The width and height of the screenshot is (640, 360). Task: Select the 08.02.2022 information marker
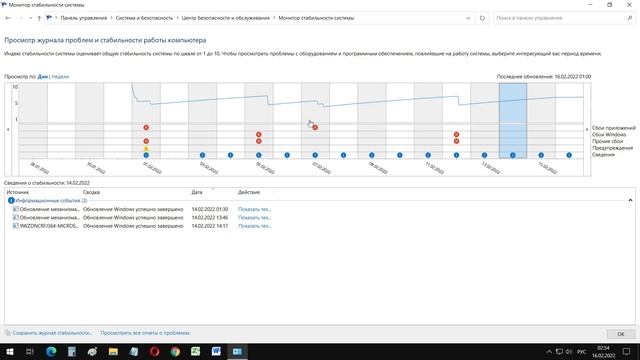point(343,155)
